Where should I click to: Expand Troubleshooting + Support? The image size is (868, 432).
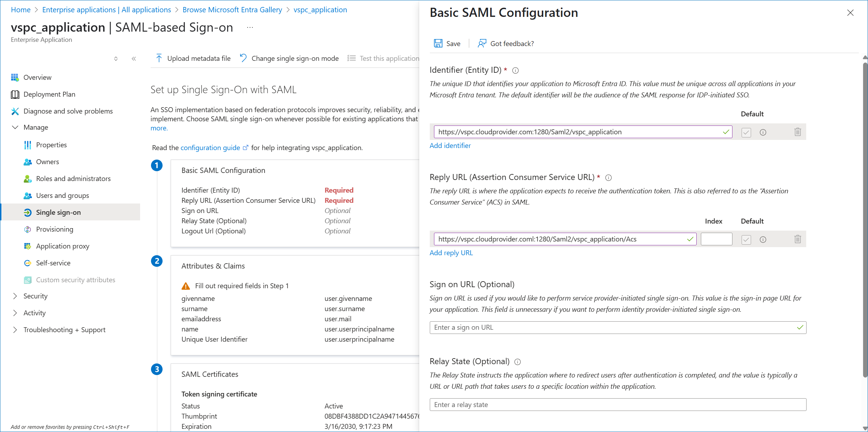click(x=15, y=329)
